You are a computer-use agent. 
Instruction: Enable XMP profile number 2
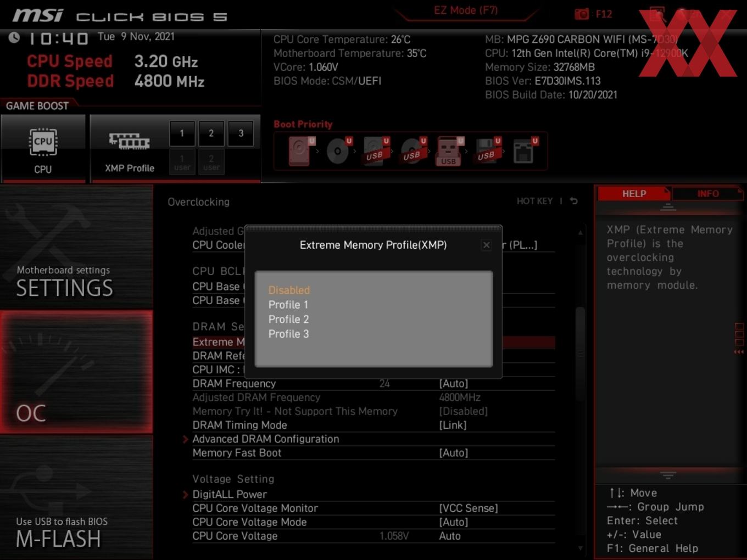[x=211, y=133]
